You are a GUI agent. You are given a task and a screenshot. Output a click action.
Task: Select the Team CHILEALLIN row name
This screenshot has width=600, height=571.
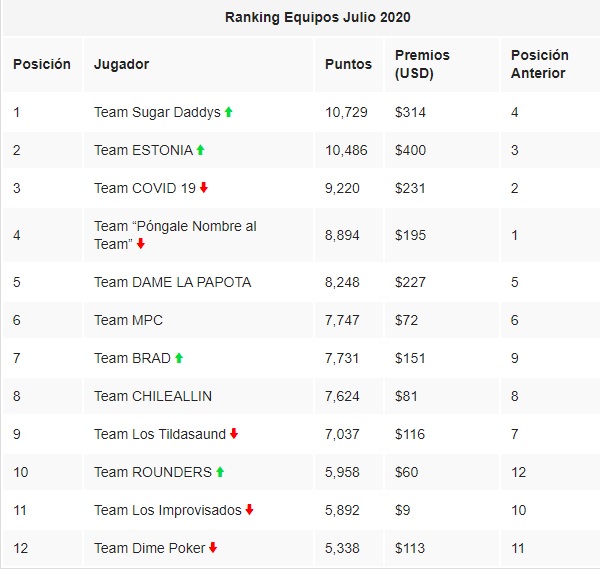pyautogui.click(x=153, y=396)
